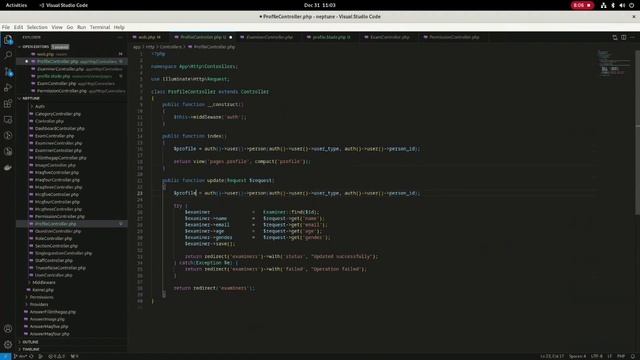Open the Docker whale icon view
The width and height of the screenshot is (640, 360).
[x=8, y=167]
